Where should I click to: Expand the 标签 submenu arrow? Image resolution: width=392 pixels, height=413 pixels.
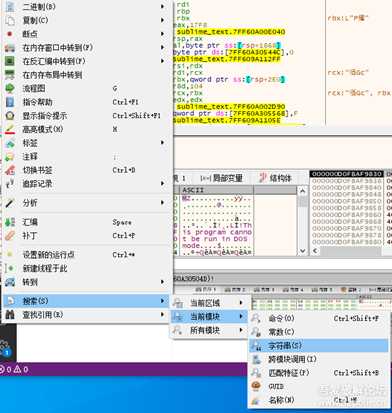[163, 143]
